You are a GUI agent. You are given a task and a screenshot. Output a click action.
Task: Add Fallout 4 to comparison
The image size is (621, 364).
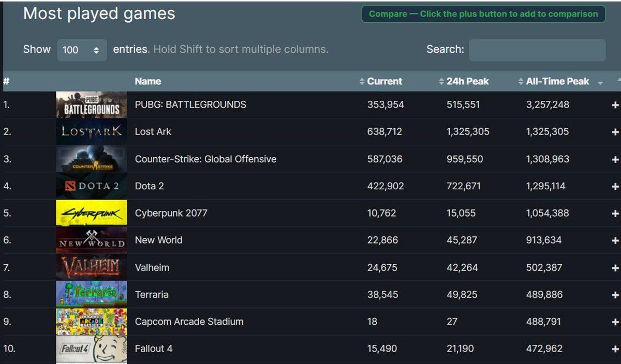point(616,348)
